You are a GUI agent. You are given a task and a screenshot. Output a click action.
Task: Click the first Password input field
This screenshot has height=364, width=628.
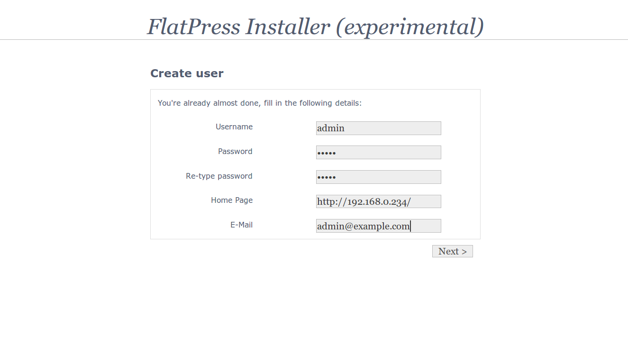click(378, 152)
